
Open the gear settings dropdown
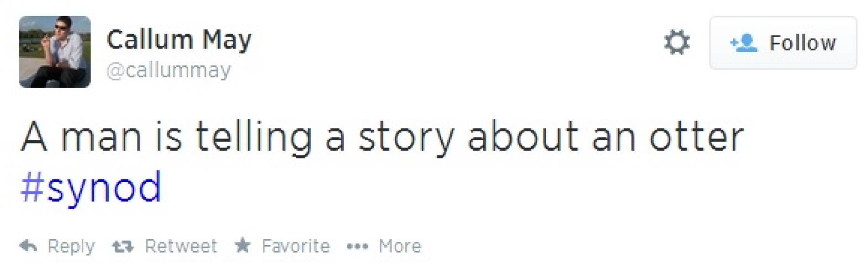point(677,42)
